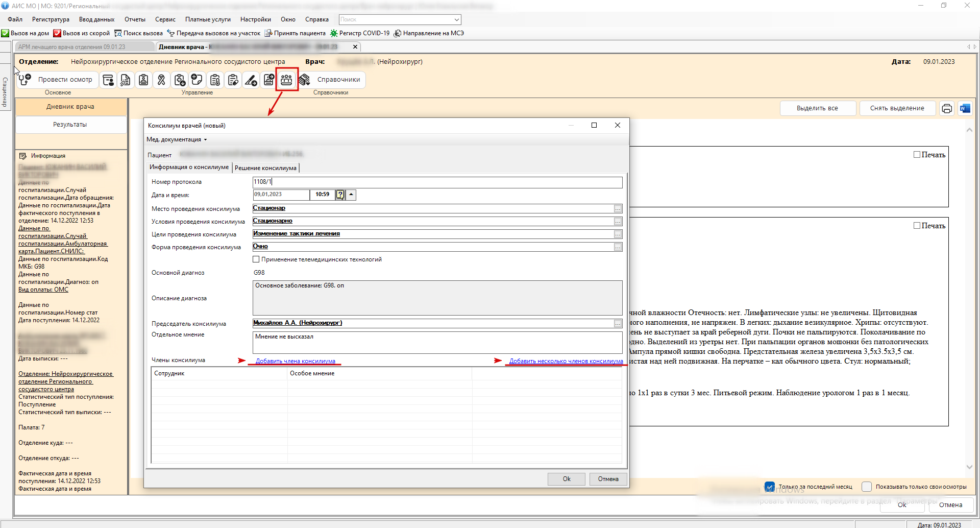Open the Цели проведения консилиума selector button
980x528 pixels.
[618, 234]
